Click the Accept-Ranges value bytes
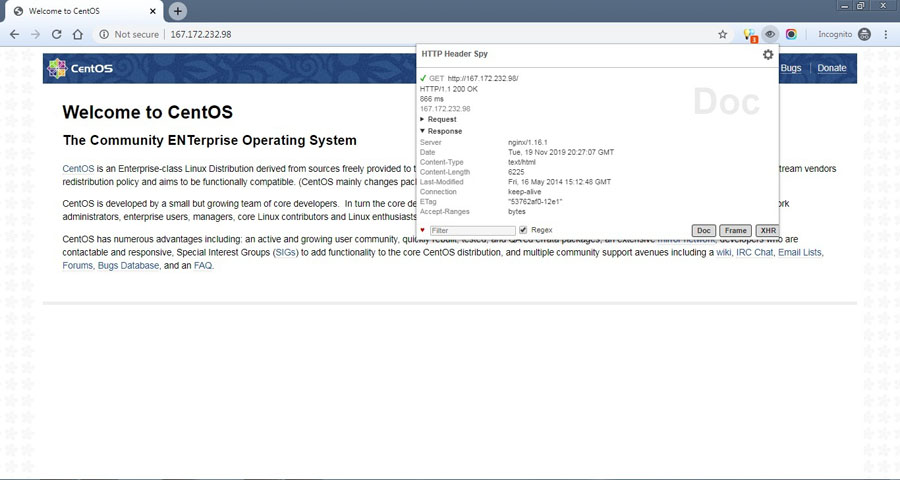900x480 pixels. (517, 211)
